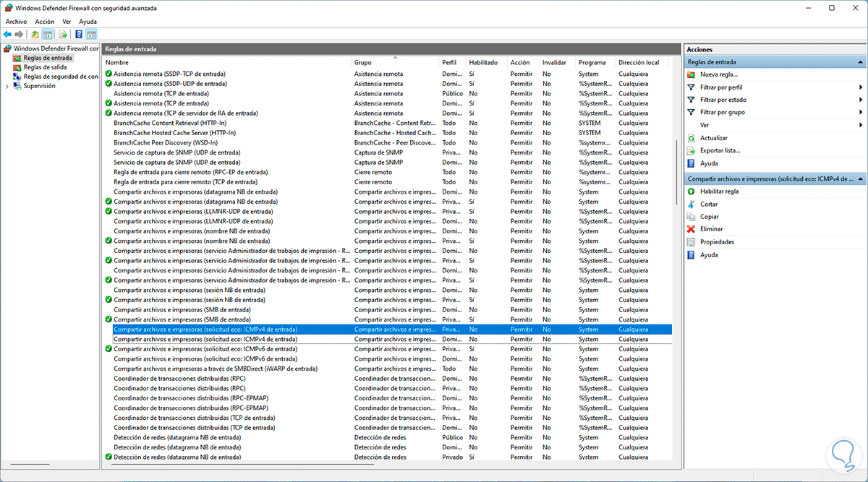Open the Ver submenu arrow in Acciones
The width and height of the screenshot is (868, 482).
tap(861, 125)
